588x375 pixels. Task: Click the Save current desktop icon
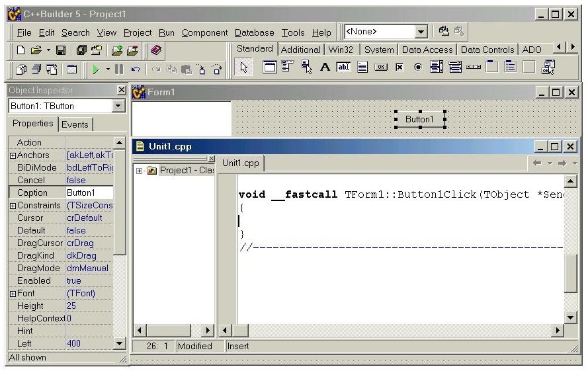(444, 30)
